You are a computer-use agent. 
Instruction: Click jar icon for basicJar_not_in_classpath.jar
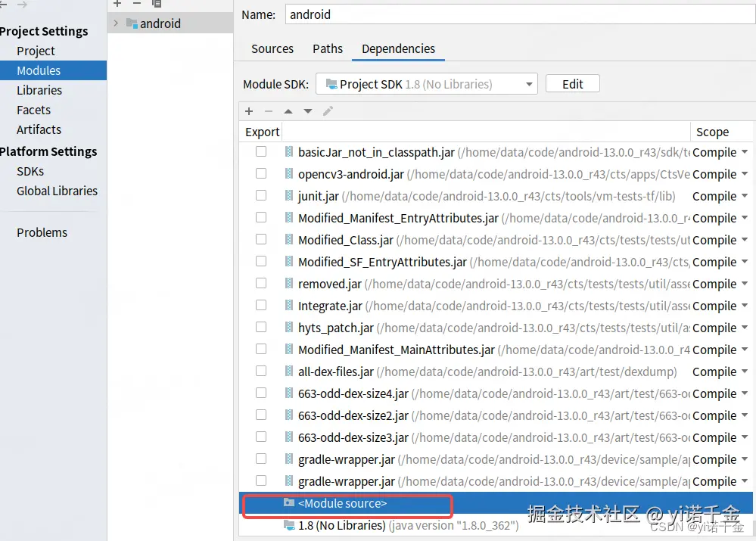289,152
